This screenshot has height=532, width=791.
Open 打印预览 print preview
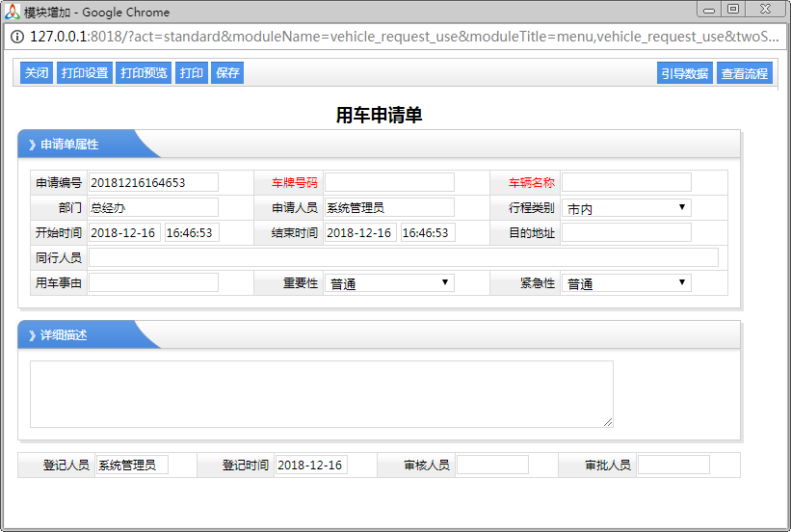(x=144, y=73)
